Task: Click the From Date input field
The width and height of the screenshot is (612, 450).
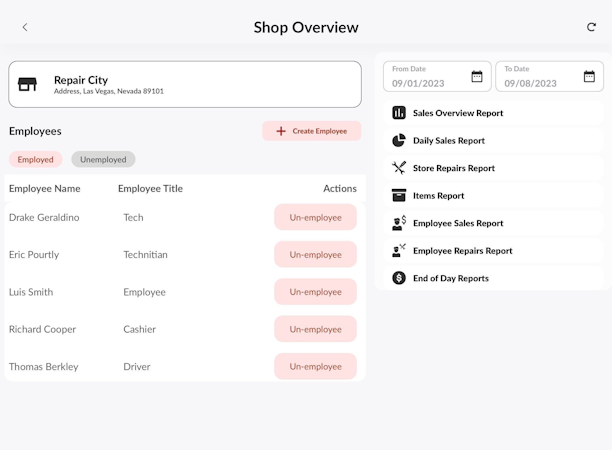Action: point(425,83)
